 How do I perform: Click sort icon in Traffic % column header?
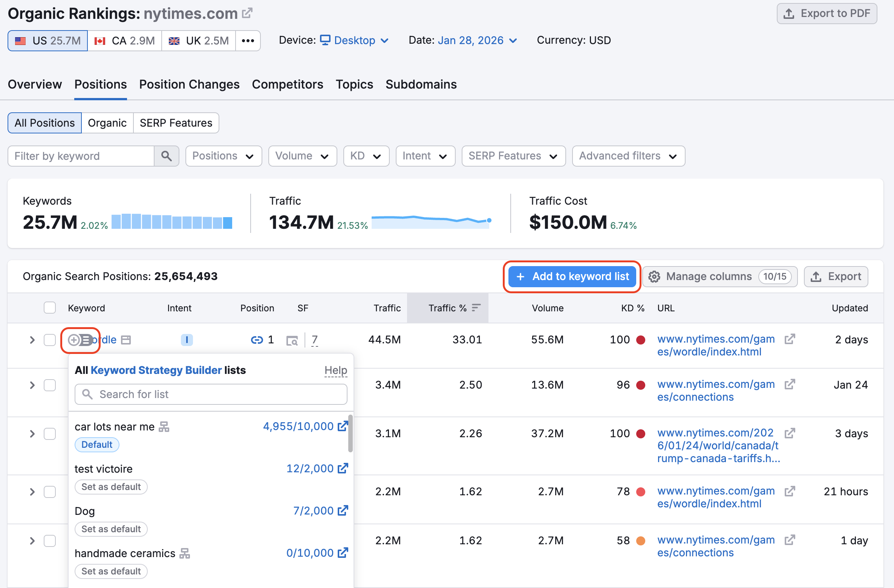[476, 308]
